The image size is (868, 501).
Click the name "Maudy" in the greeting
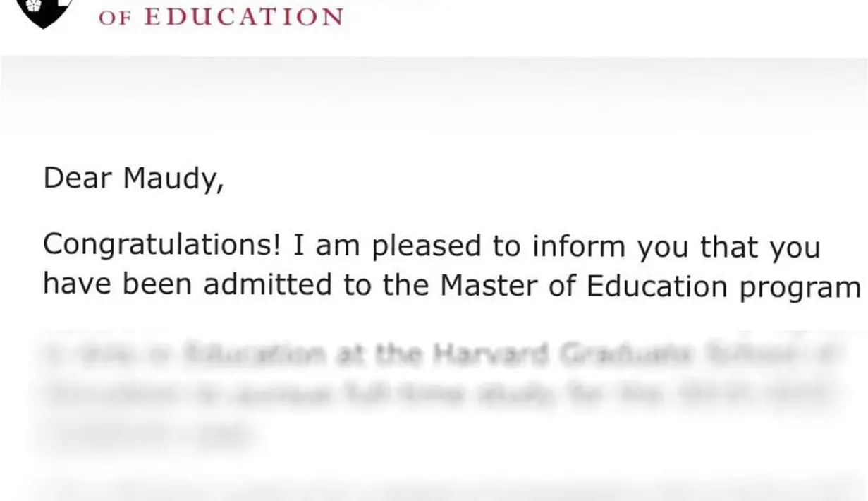[173, 179]
